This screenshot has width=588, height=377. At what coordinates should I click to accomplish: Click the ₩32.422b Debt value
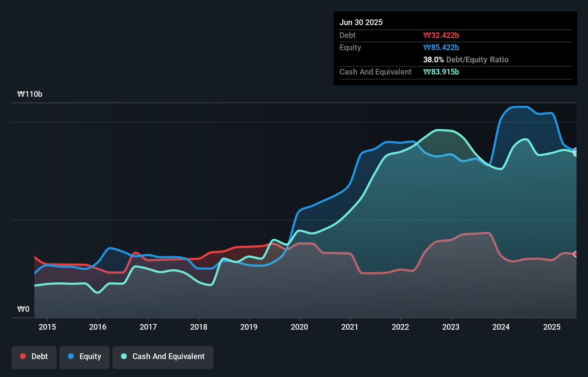(441, 35)
